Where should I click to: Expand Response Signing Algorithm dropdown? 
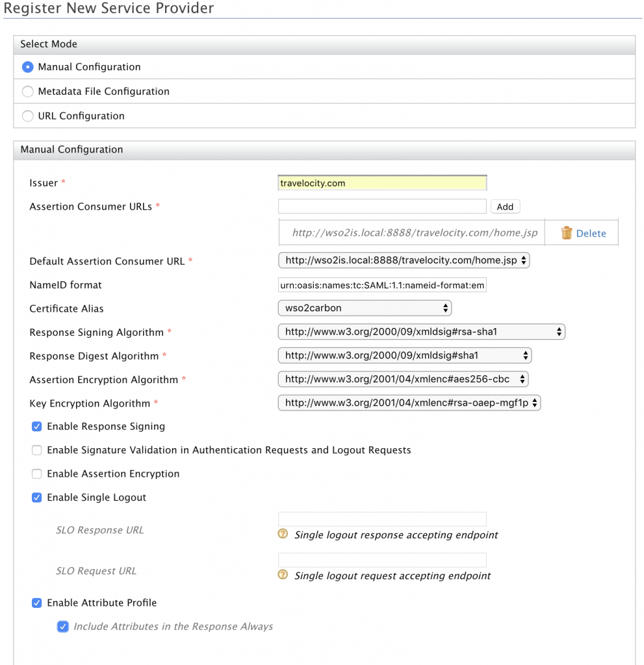click(x=421, y=332)
